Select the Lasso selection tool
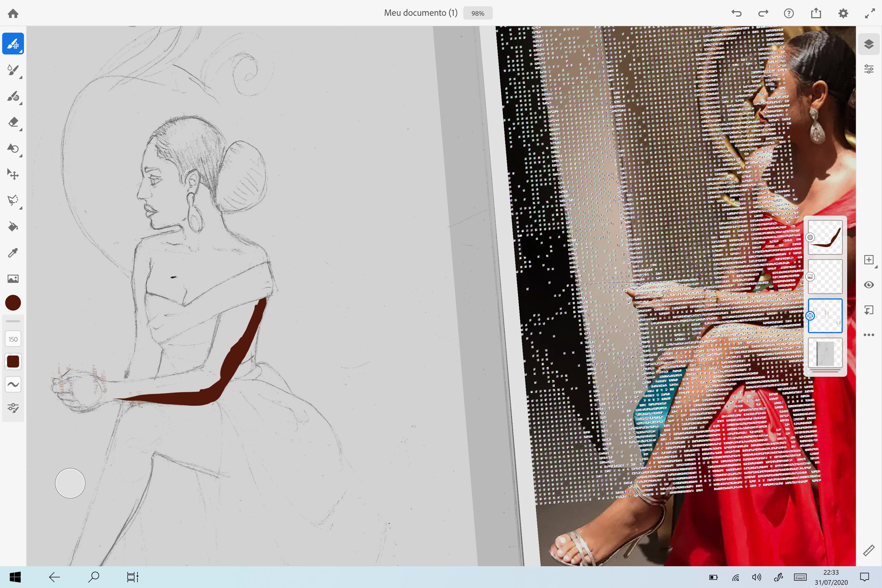 click(x=13, y=200)
